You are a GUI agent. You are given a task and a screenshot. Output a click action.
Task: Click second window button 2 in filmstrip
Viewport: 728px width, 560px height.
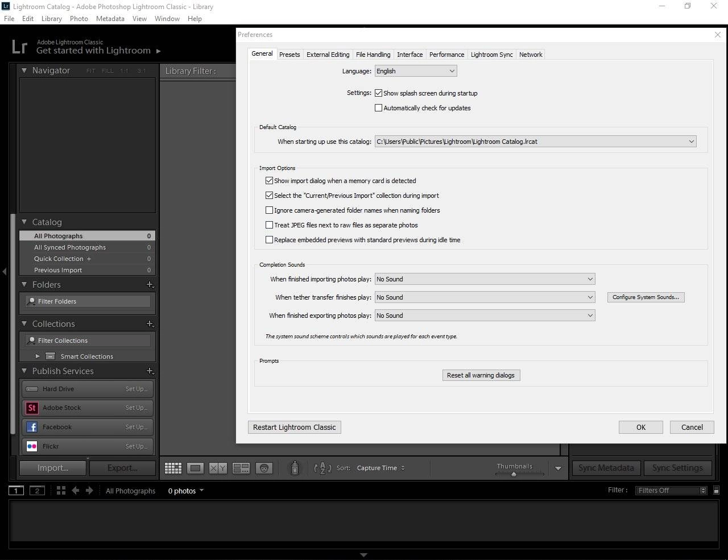[x=37, y=491]
